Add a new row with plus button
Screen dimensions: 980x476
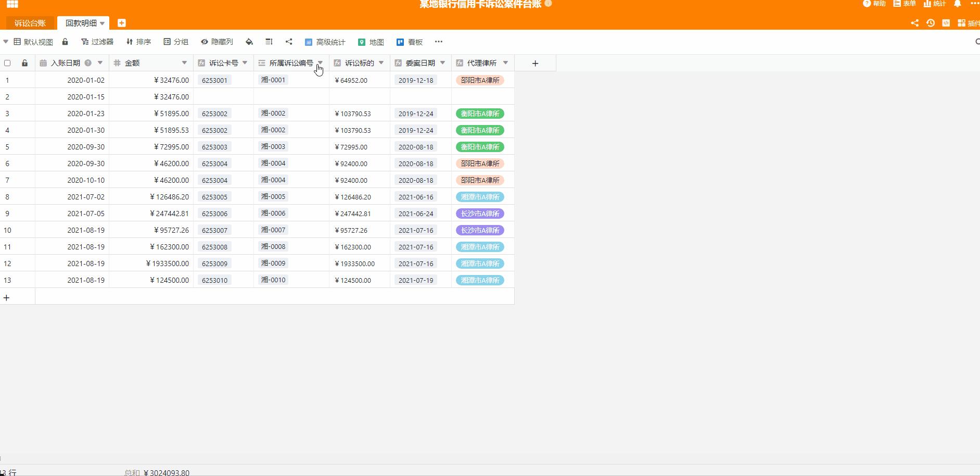tap(6, 297)
